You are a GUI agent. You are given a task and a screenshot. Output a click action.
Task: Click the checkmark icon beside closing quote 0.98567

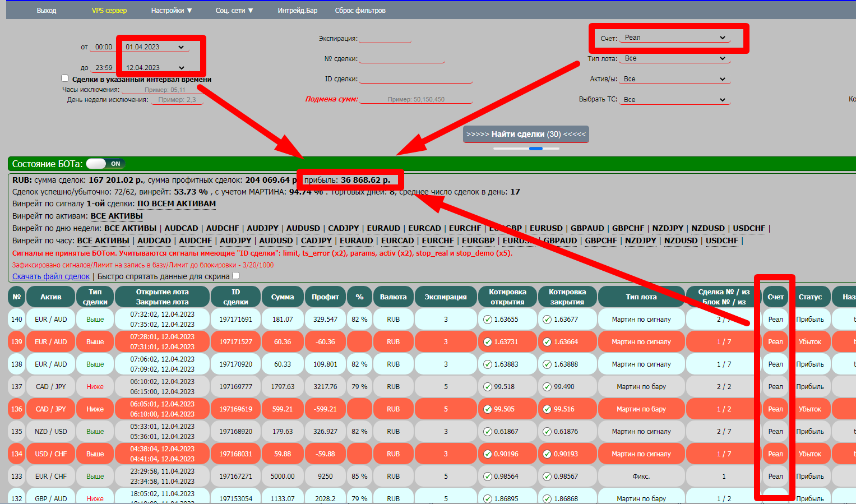point(547,477)
